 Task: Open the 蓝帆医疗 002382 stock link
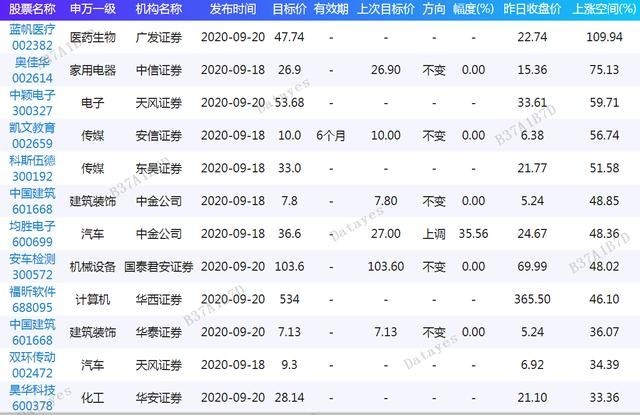31,38
